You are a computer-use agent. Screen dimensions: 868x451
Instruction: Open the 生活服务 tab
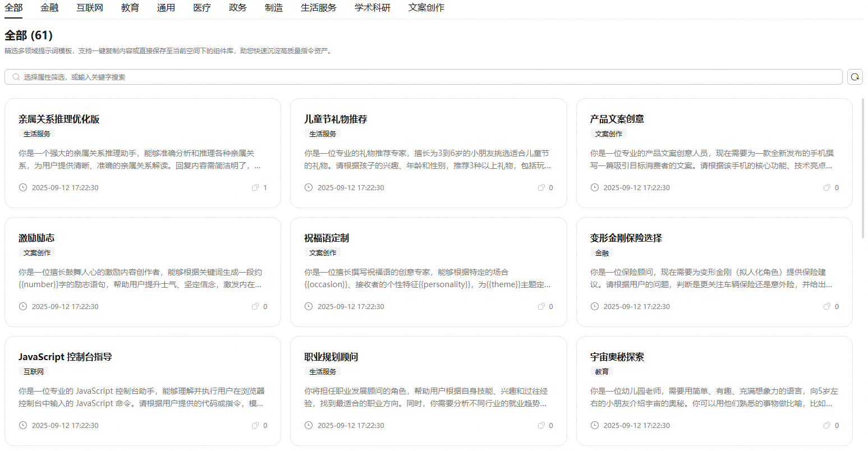(x=319, y=8)
